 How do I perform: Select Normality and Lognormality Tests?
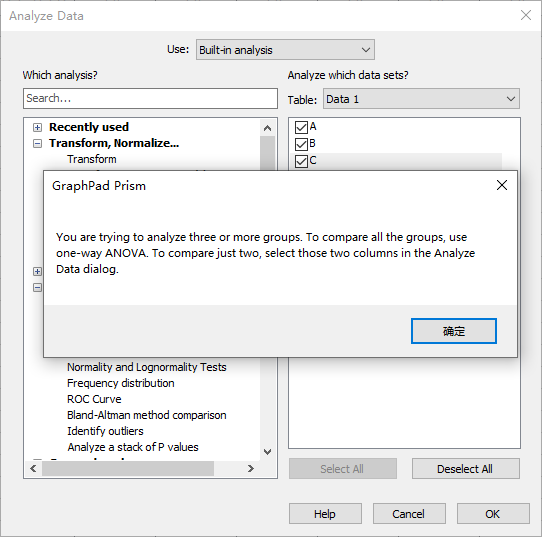(x=147, y=367)
